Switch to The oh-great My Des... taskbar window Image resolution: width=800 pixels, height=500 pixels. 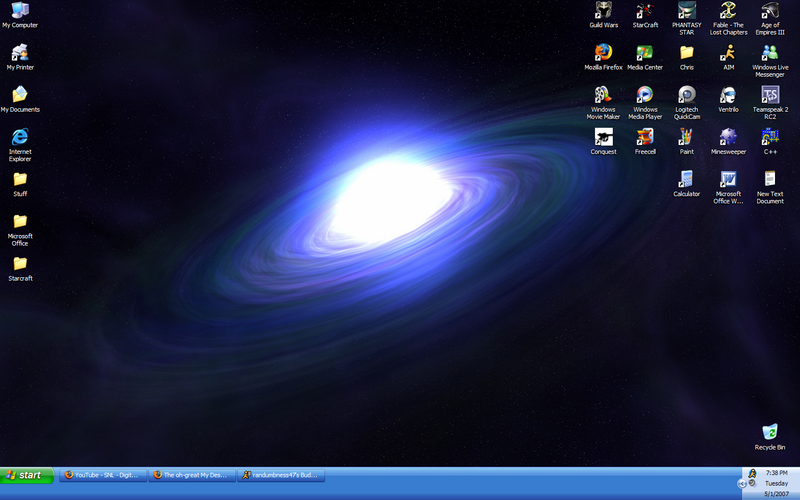click(x=192, y=475)
